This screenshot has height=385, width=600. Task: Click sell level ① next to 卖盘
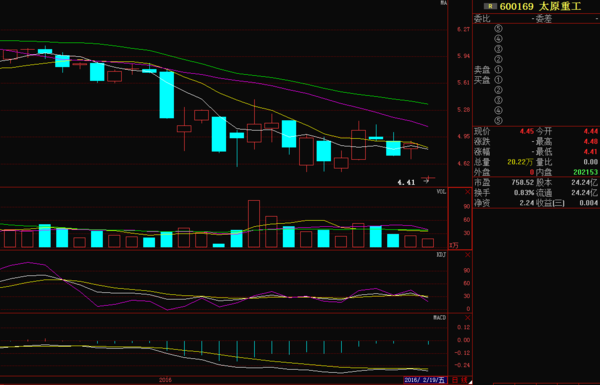pyautogui.click(x=498, y=70)
